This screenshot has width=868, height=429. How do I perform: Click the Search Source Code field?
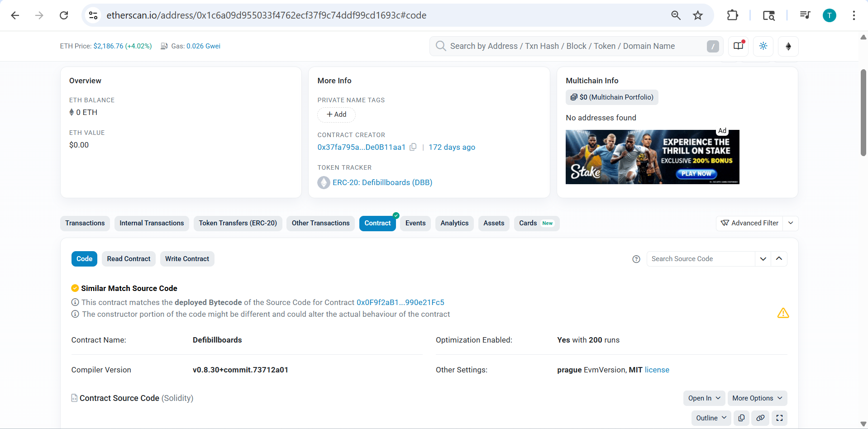(x=700, y=259)
